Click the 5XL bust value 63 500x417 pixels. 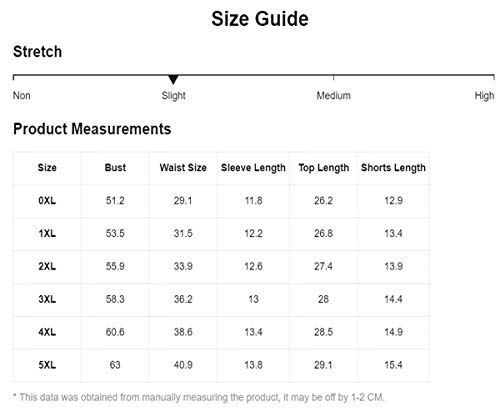click(115, 365)
